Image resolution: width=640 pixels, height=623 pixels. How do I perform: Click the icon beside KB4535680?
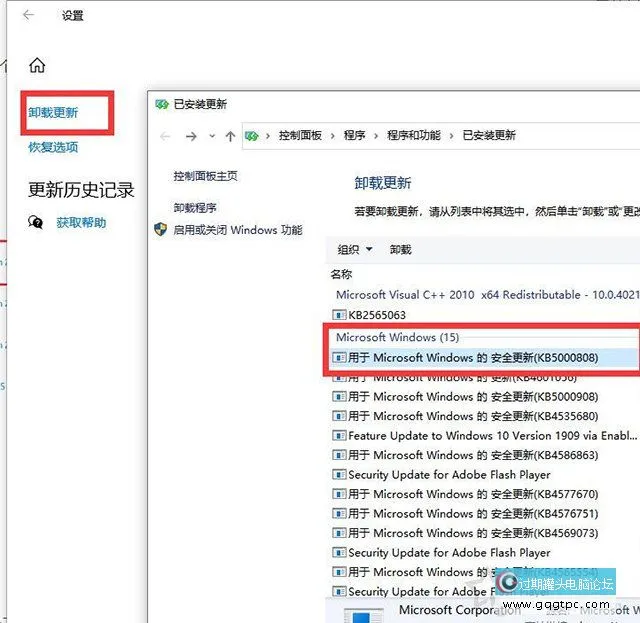click(x=339, y=416)
